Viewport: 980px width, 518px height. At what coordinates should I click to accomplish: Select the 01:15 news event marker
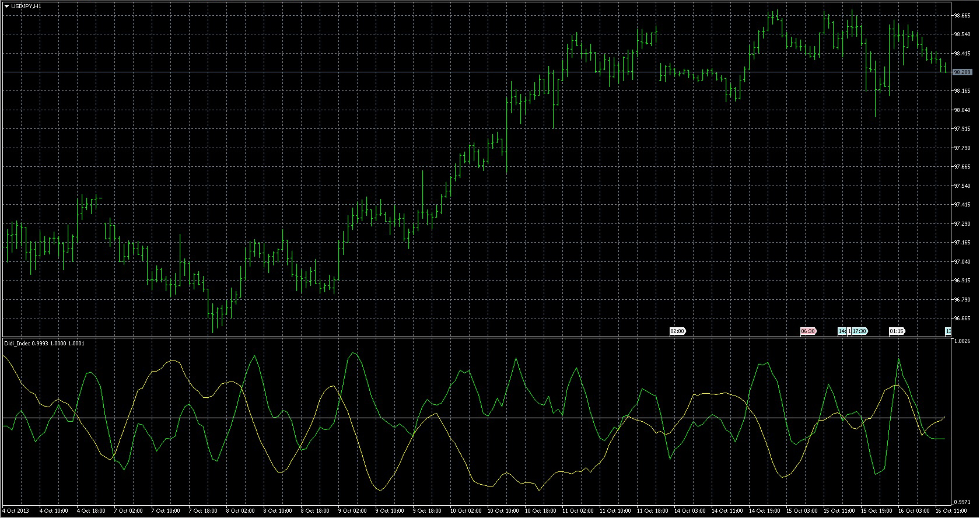(x=897, y=331)
